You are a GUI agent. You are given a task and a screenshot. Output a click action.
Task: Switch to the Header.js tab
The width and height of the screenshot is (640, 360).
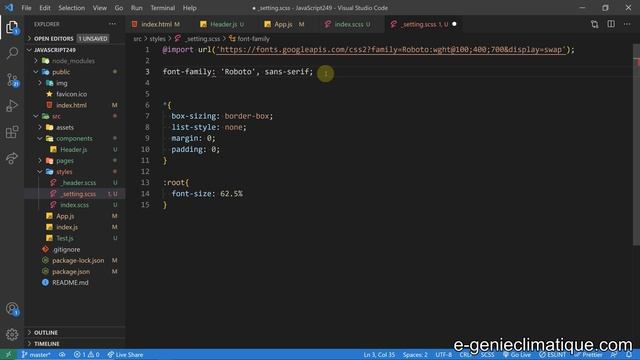coord(223,24)
